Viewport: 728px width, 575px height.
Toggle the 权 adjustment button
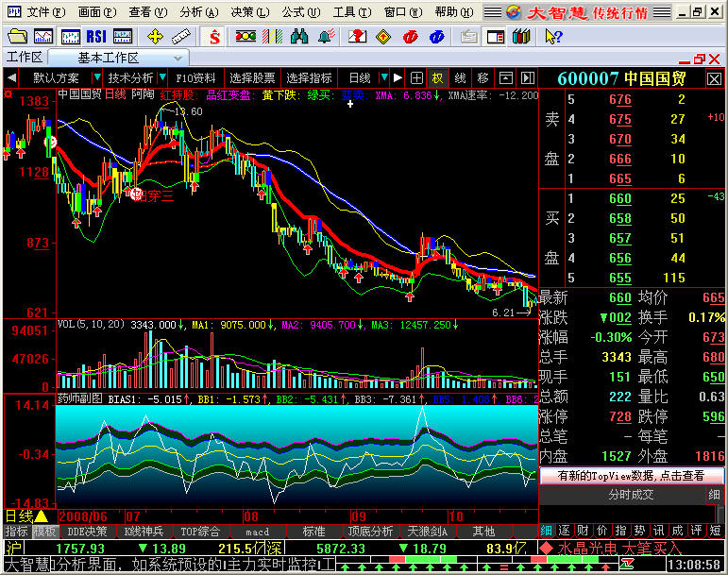tap(438, 78)
